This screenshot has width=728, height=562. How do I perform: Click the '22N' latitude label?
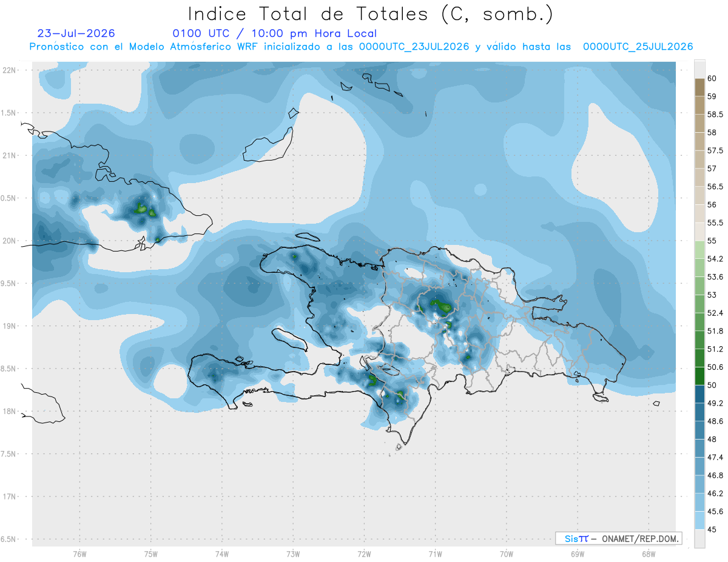(10, 70)
